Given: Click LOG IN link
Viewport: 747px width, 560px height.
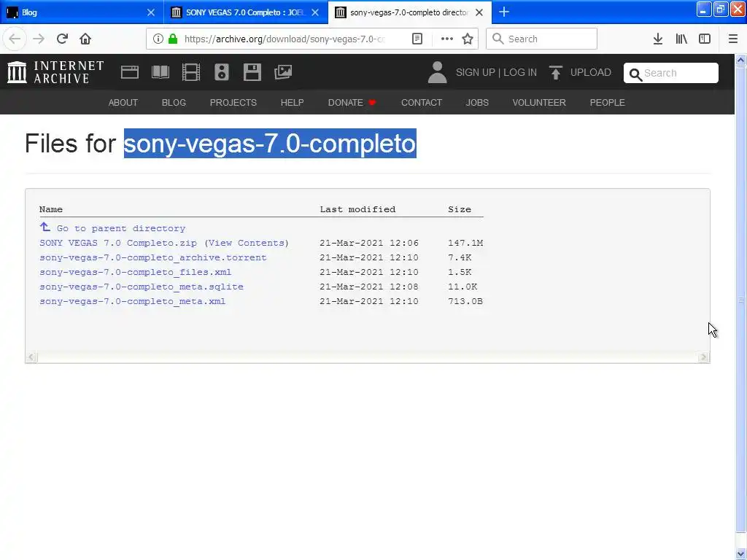Looking at the screenshot, I should click(520, 72).
